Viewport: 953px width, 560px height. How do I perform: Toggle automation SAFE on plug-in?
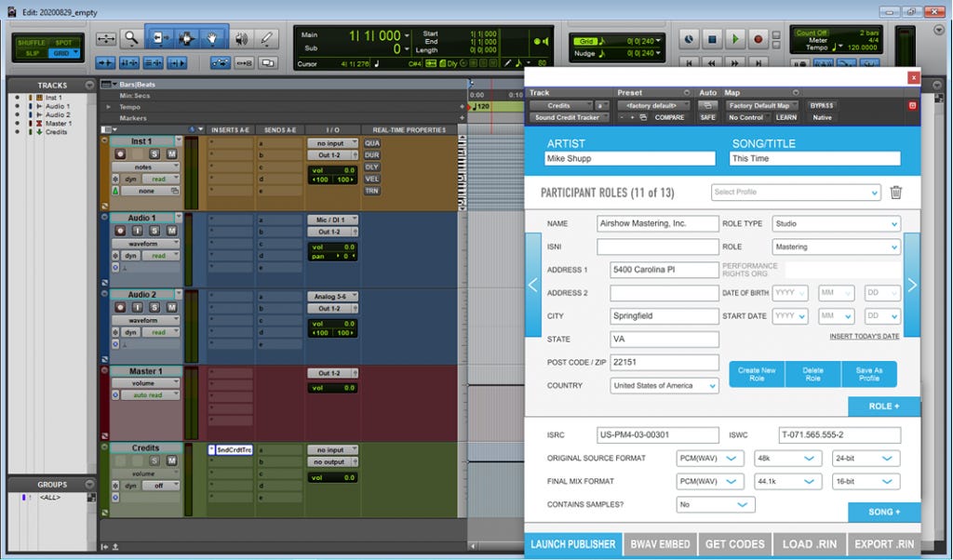707,118
